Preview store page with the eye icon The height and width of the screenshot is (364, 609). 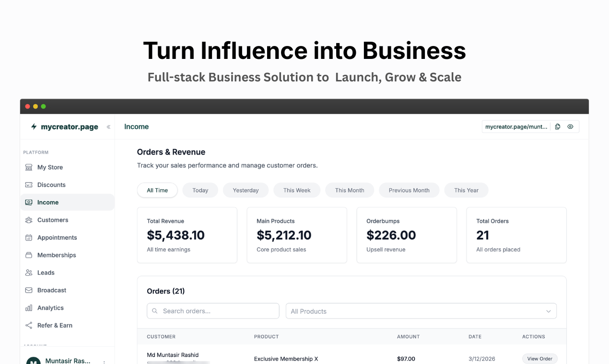pos(570,127)
